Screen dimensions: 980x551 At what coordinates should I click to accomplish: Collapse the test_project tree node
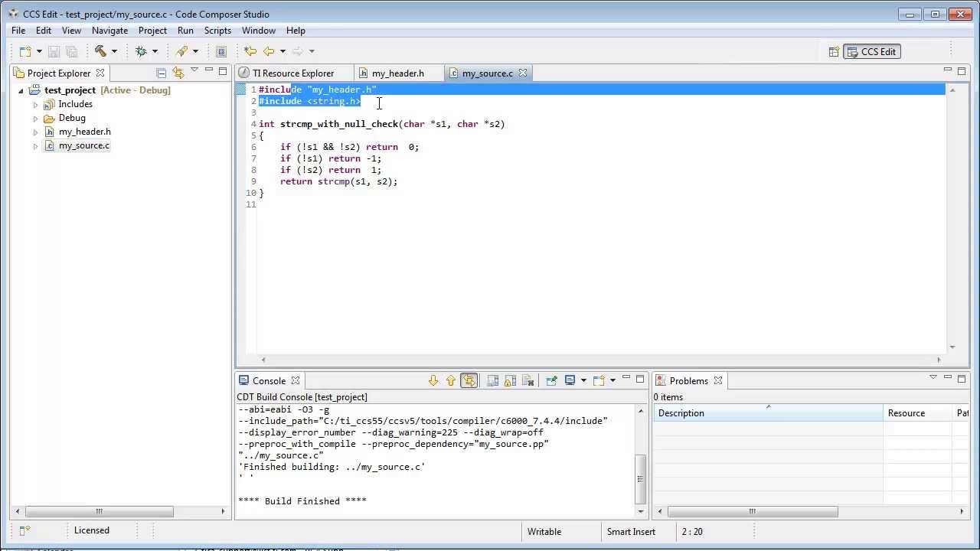pos(21,90)
